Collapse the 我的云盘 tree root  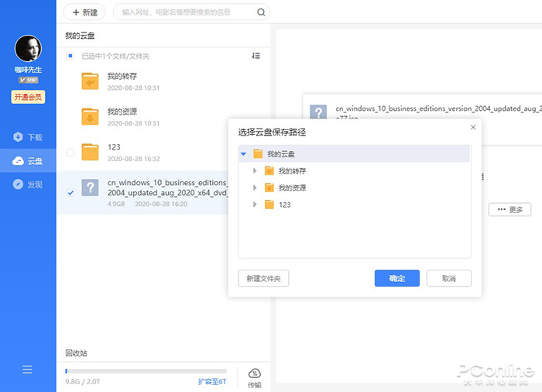(244, 154)
